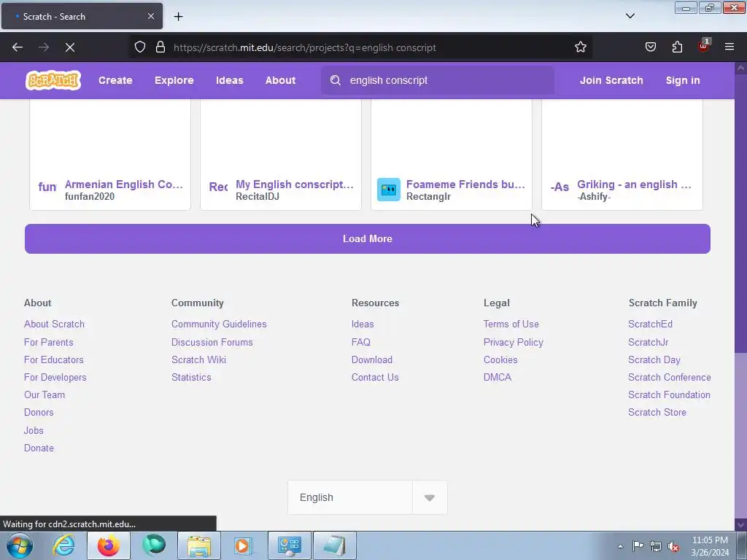Open the media player taskbar icon
Image resolution: width=747 pixels, height=560 pixels.
point(244,545)
